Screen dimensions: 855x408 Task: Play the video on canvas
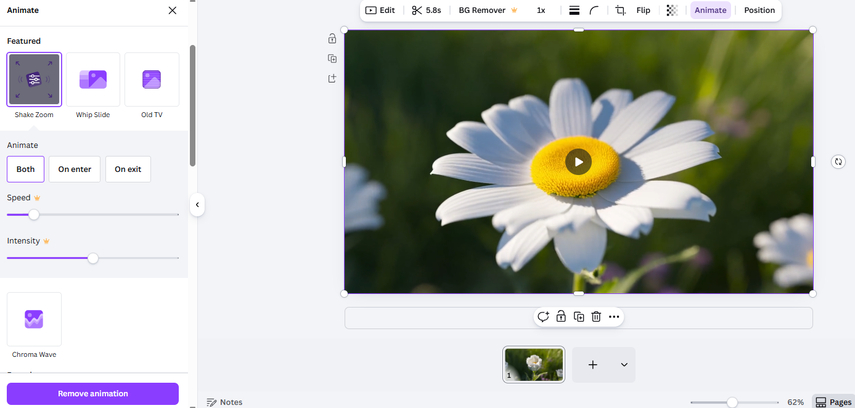[x=579, y=162]
